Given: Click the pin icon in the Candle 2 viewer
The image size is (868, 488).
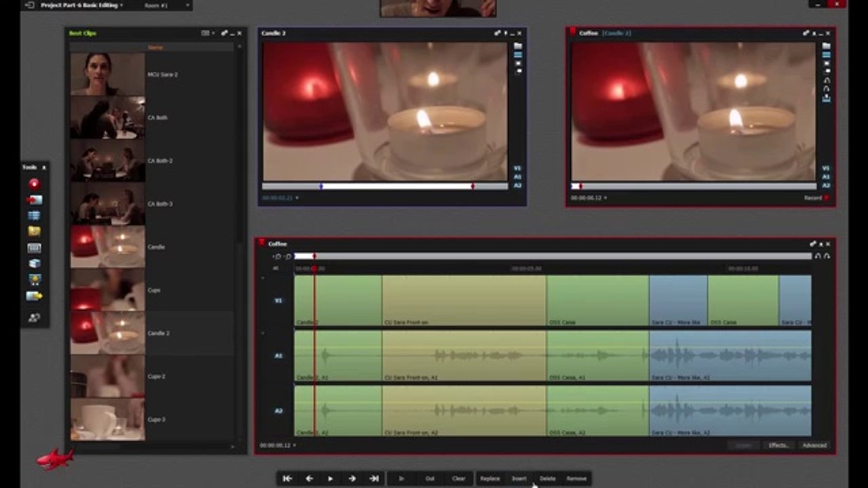Looking at the screenshot, I should point(497,33).
